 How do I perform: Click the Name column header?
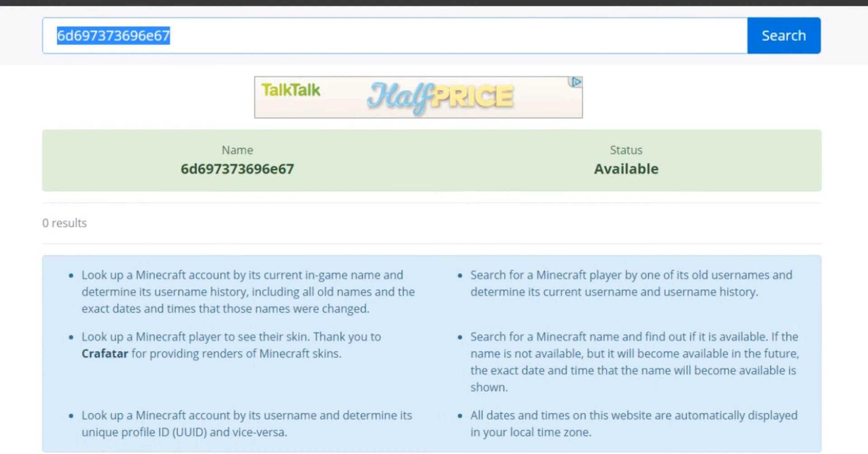pos(237,150)
